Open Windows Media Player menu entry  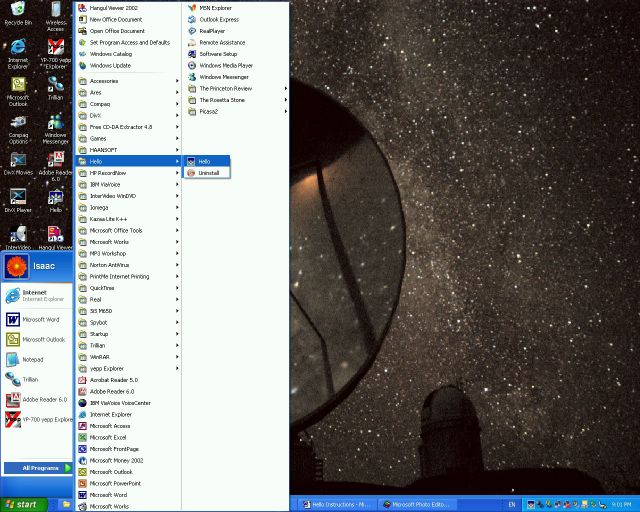point(237,65)
